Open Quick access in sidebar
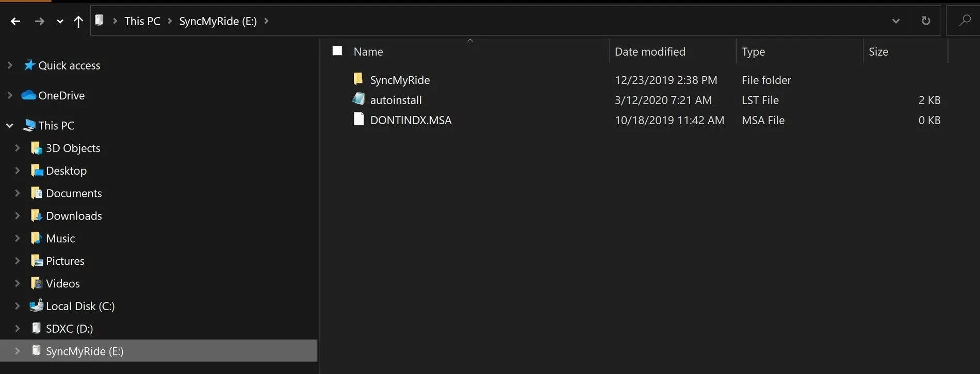 pyautogui.click(x=69, y=65)
